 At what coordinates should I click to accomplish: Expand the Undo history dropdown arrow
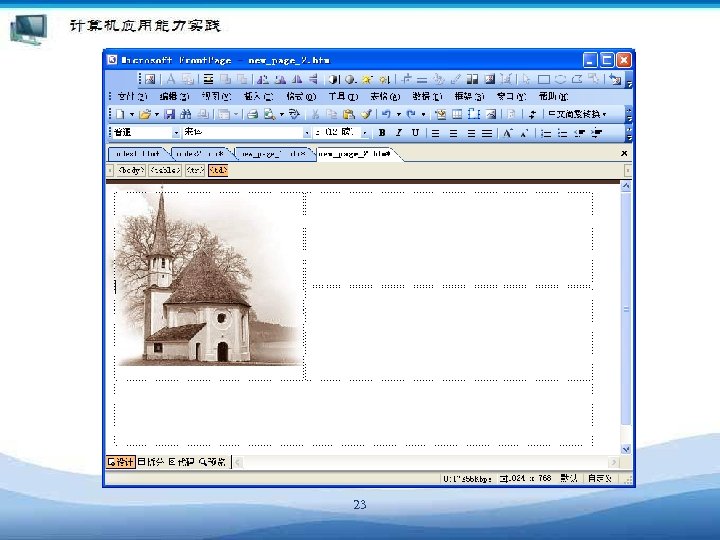[399, 114]
